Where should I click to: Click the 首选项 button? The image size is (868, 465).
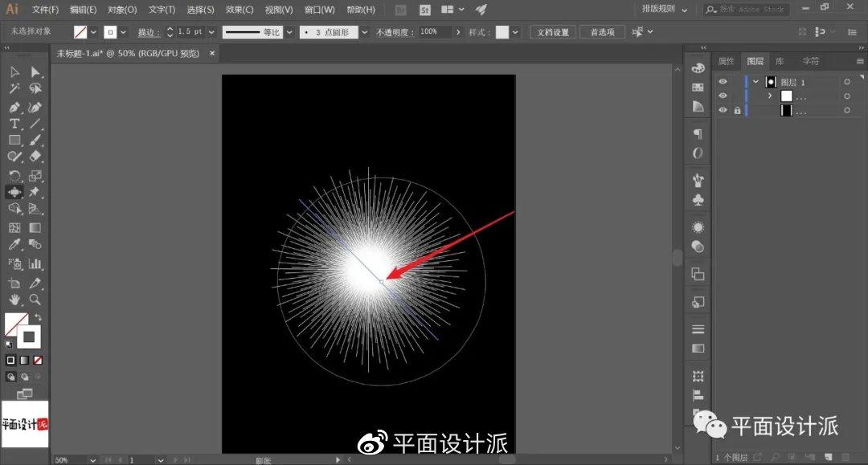(602, 32)
